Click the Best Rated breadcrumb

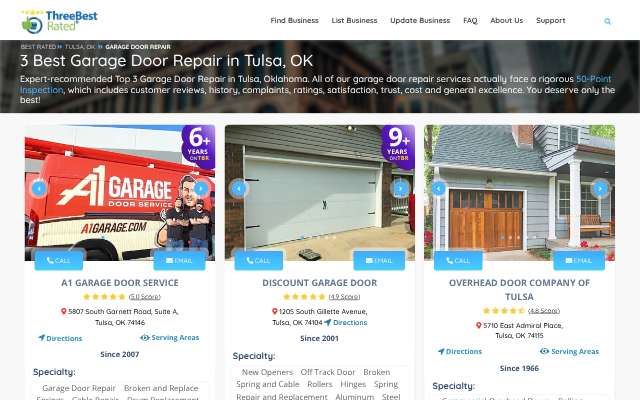point(38,47)
